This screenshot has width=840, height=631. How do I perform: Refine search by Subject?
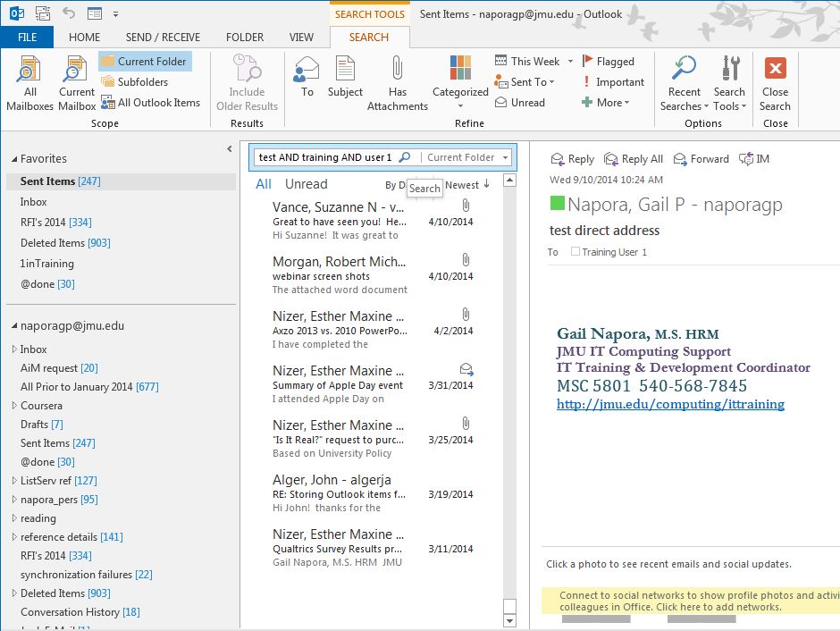[x=345, y=77]
